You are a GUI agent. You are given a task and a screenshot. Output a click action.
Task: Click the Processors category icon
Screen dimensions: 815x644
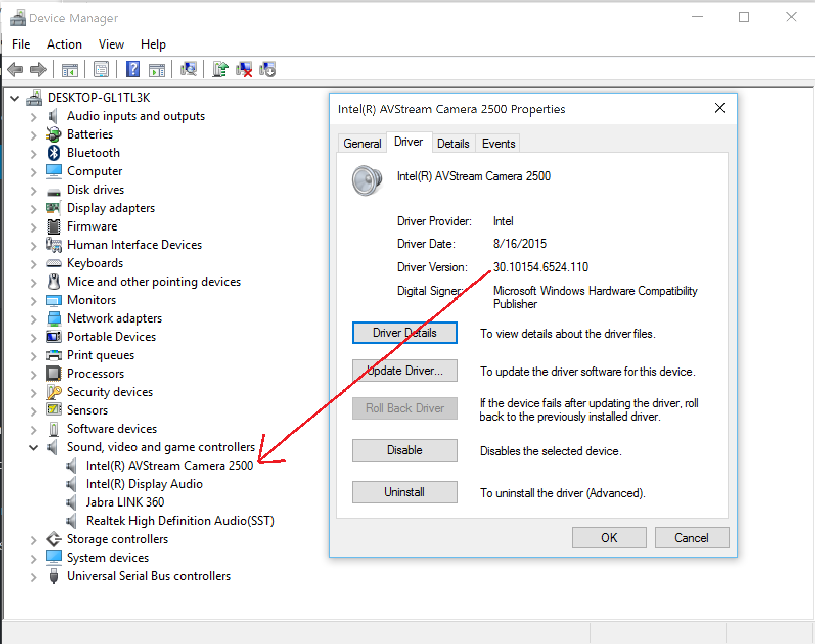coord(53,374)
